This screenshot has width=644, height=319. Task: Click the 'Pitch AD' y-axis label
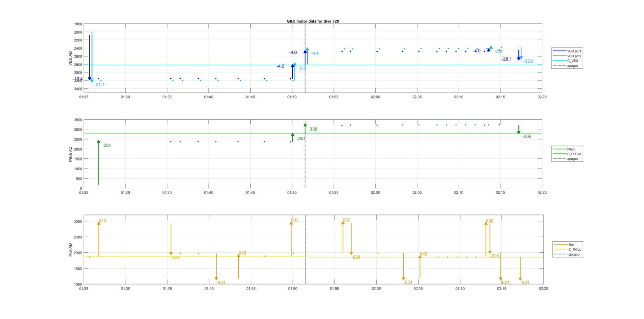pyautogui.click(x=71, y=153)
